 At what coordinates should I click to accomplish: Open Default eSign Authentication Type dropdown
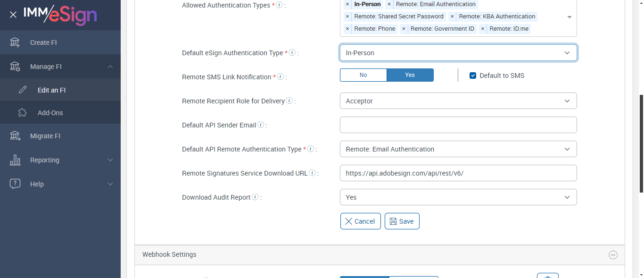click(458, 53)
